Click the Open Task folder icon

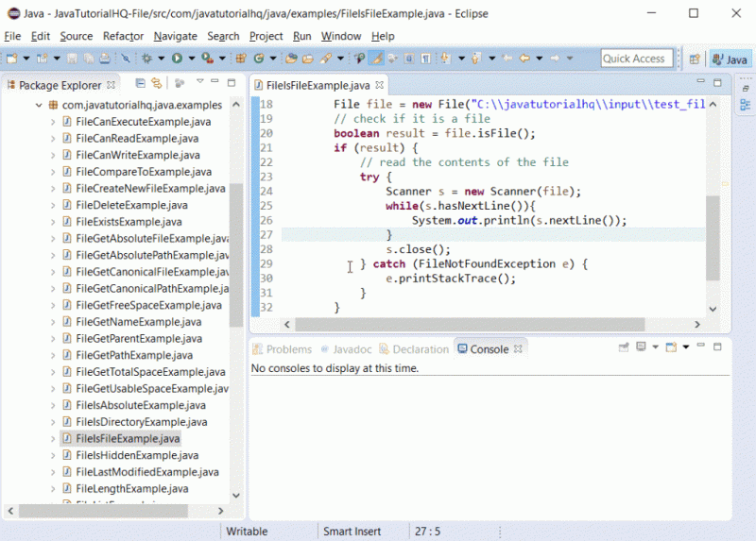pos(308,59)
